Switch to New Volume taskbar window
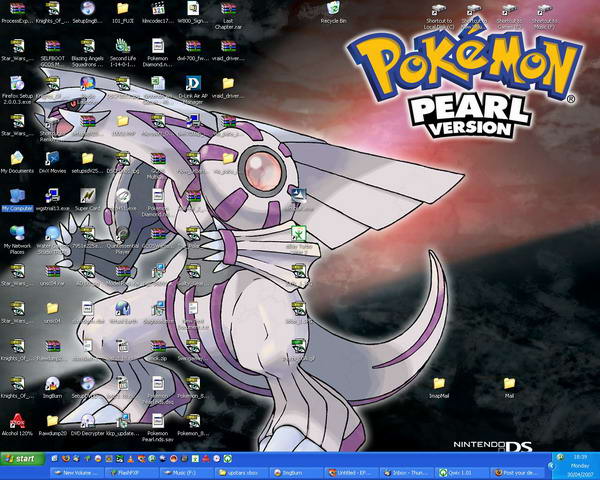 (77, 473)
